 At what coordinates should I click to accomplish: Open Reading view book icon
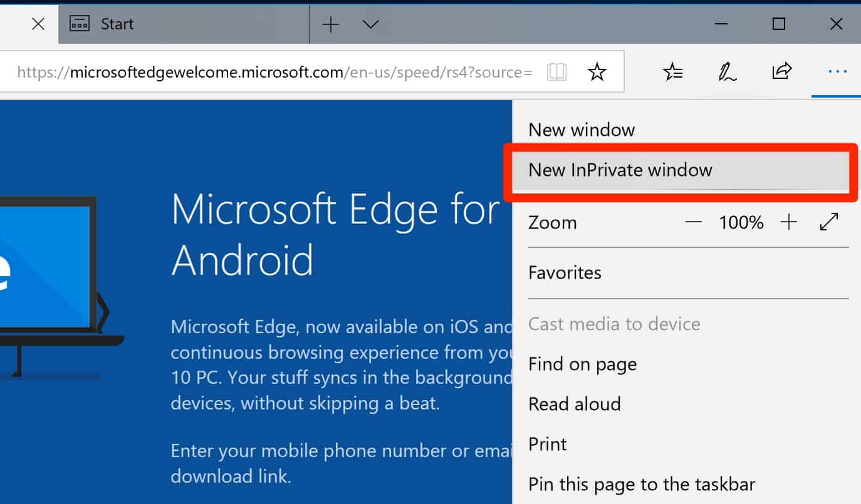(x=556, y=72)
